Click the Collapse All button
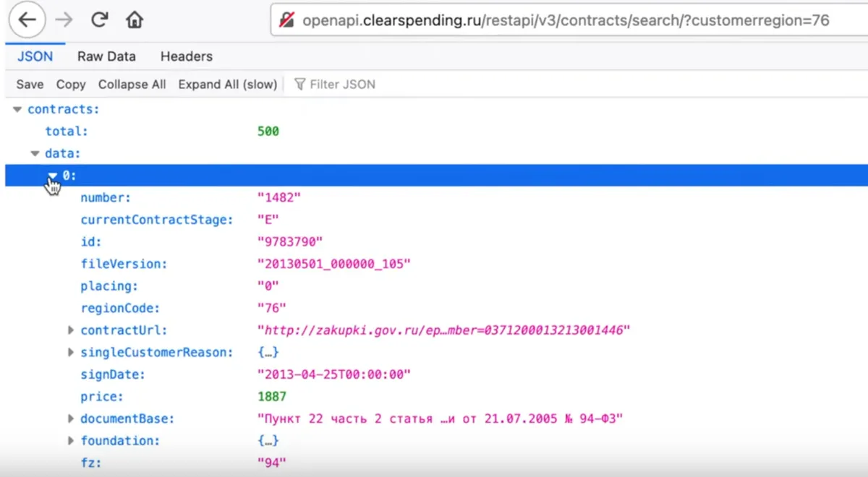 132,85
